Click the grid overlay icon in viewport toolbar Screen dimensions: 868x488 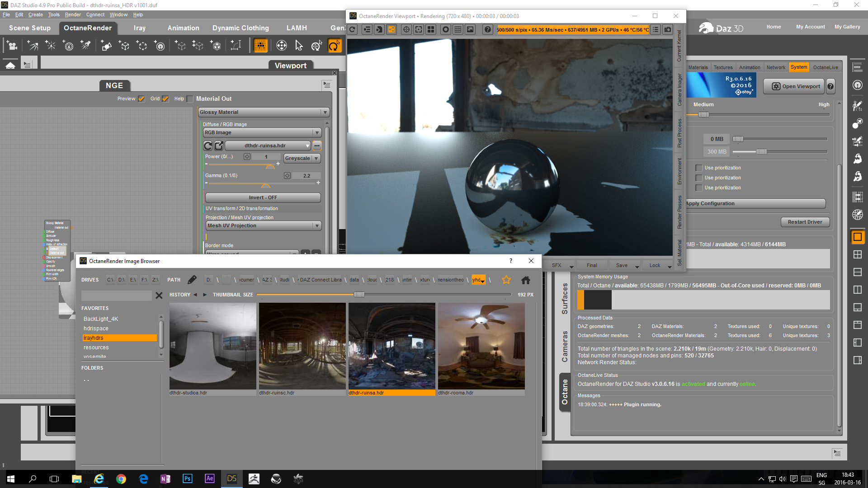coord(458,30)
